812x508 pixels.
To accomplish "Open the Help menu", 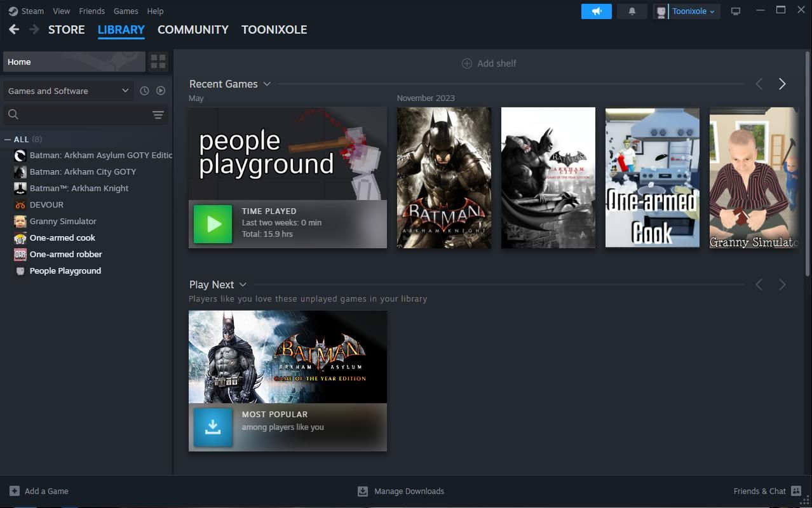I will tap(155, 11).
